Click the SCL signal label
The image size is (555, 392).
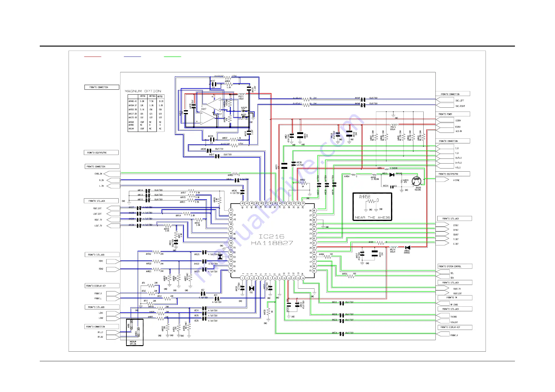[x=452, y=273]
